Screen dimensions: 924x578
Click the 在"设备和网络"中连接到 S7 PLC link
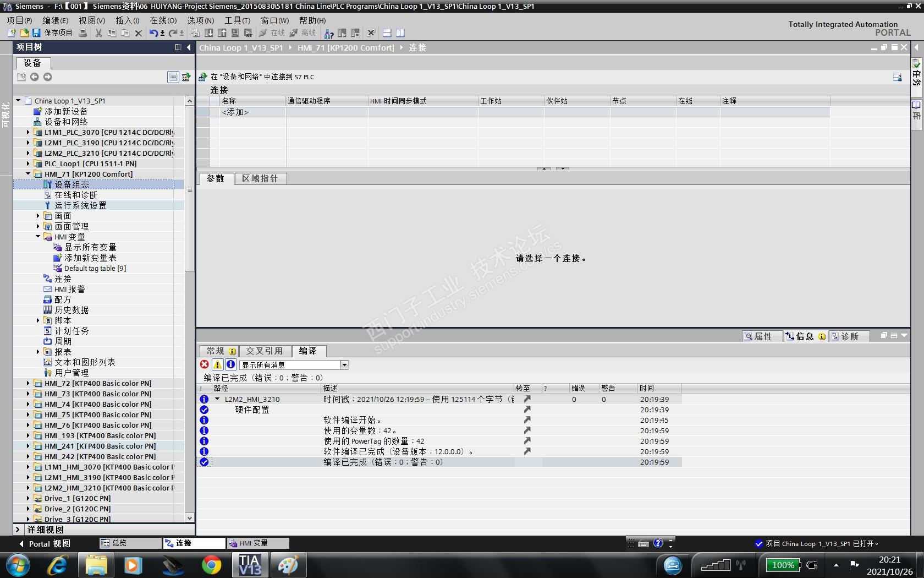(262, 77)
